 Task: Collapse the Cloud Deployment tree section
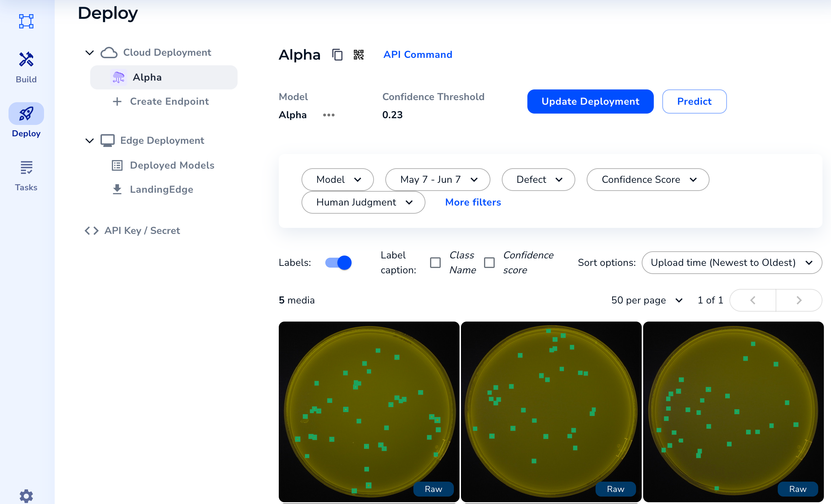pyautogui.click(x=89, y=53)
